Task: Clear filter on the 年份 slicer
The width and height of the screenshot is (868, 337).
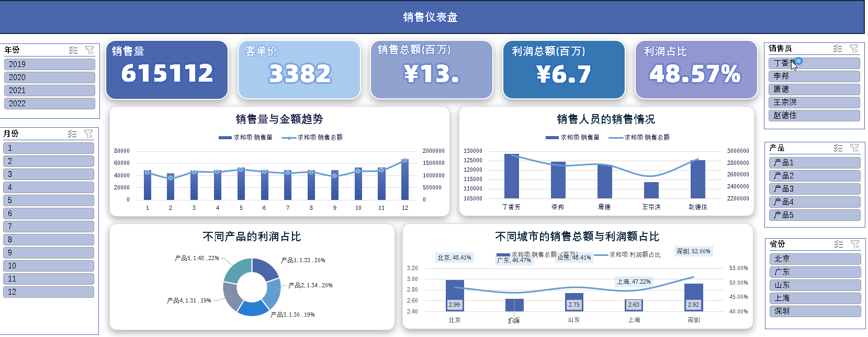Action: tap(89, 50)
